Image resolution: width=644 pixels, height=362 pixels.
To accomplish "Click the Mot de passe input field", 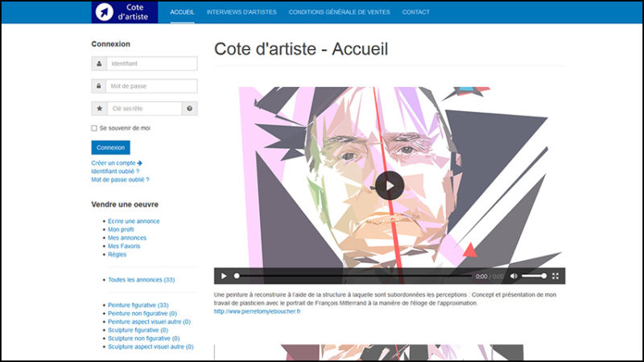I will point(151,86).
